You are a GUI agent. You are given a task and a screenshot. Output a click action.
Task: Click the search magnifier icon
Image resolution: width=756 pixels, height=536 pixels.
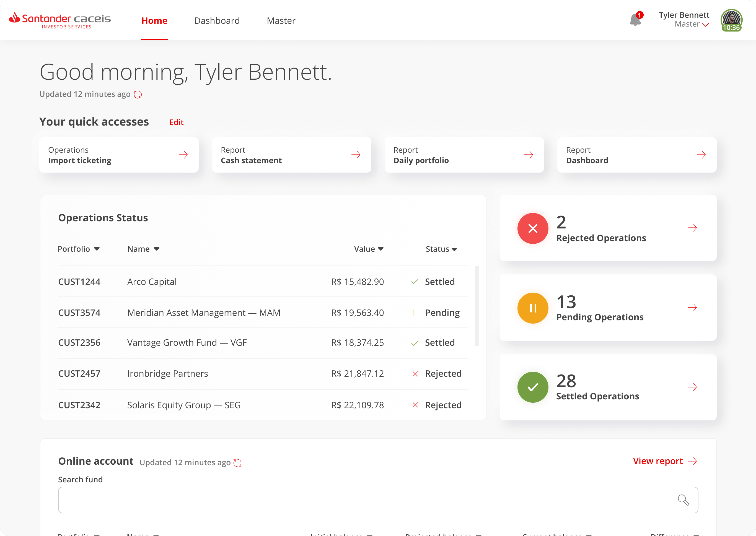pyautogui.click(x=683, y=500)
